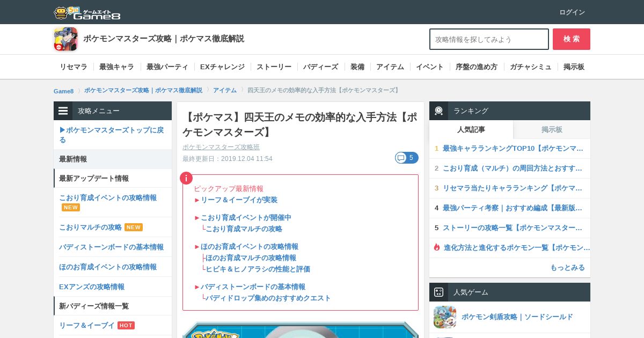Click the Pokemon Sword Shield game thumbnail
Viewport: 644px width, 338px height.
445,317
